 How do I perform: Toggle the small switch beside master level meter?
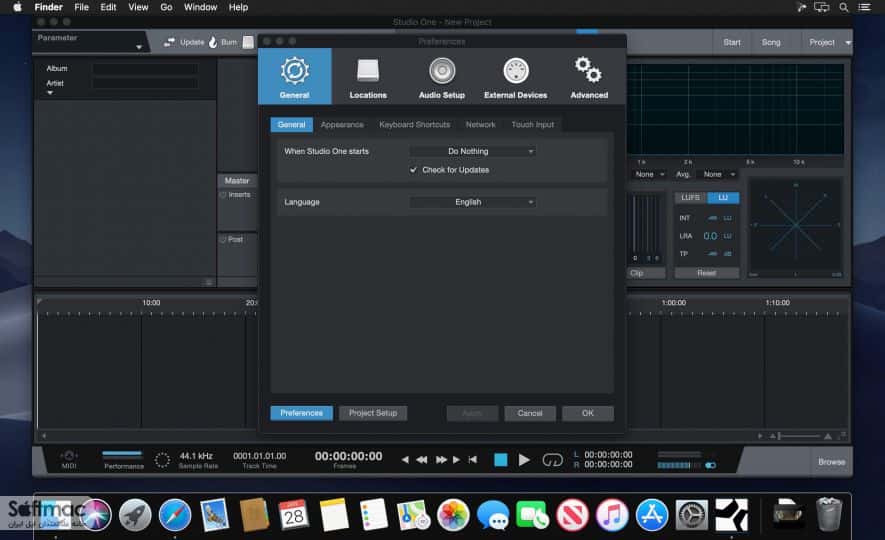point(711,466)
